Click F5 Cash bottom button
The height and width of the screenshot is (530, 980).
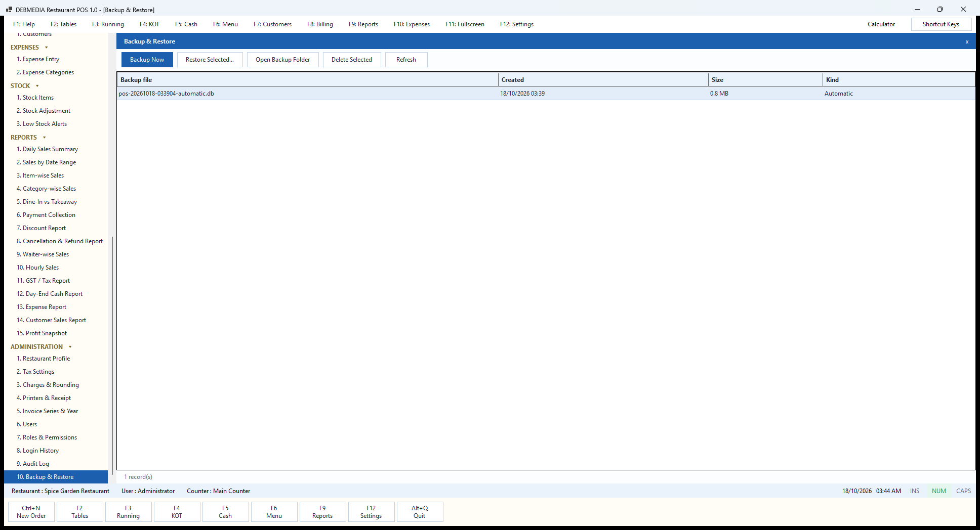[226, 512]
